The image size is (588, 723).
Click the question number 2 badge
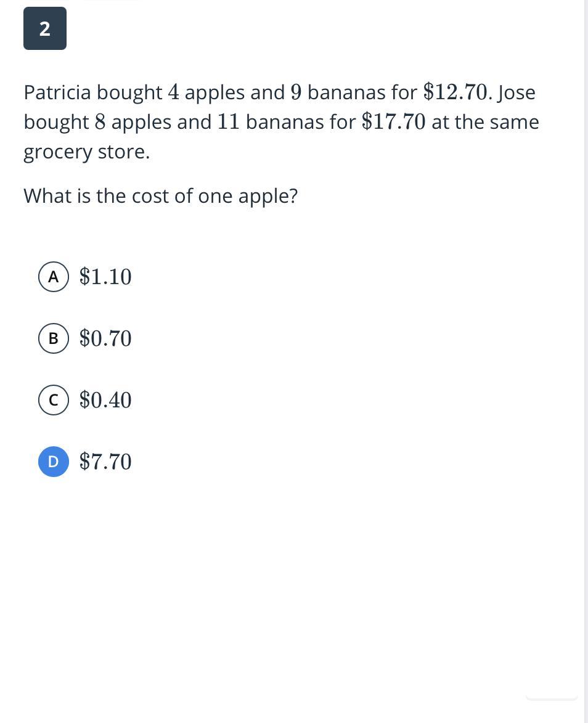44,28
